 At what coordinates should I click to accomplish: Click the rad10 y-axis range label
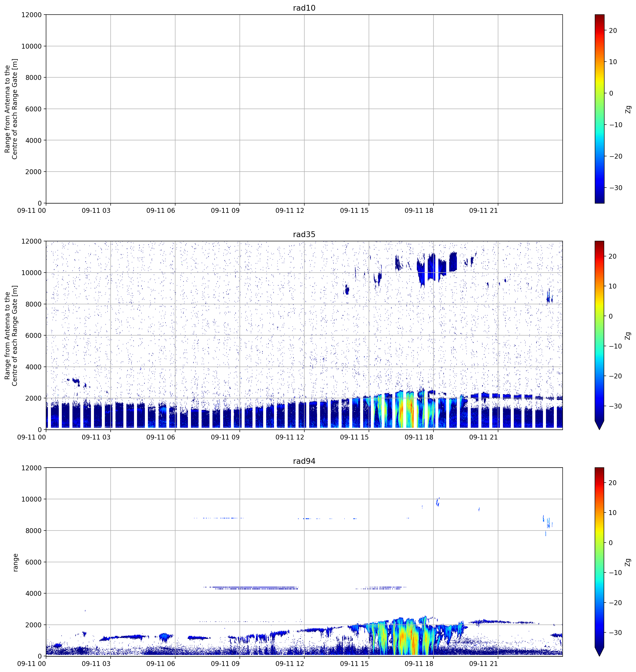coord(11,109)
